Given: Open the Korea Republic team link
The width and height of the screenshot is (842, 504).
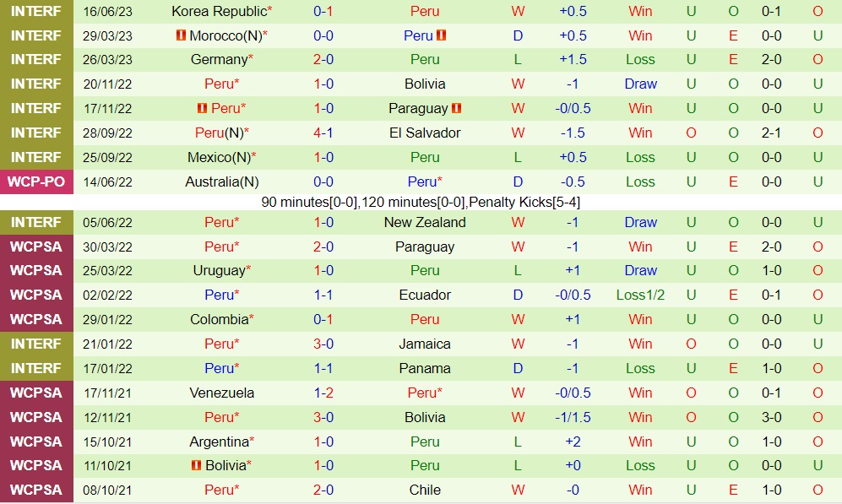Looking at the screenshot, I should tap(219, 11).
